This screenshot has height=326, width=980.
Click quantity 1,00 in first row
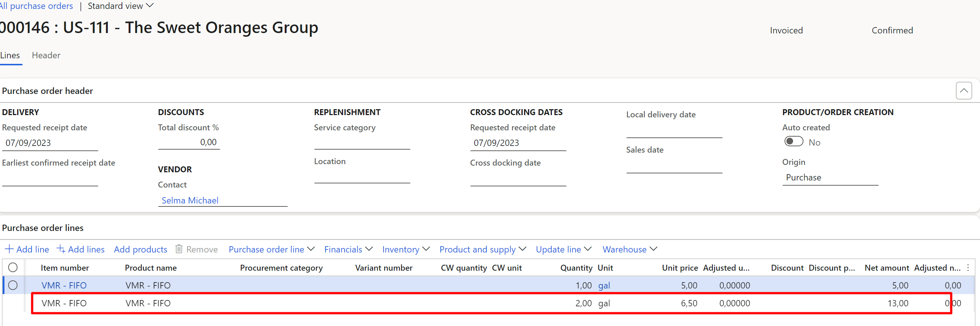pyautogui.click(x=583, y=286)
